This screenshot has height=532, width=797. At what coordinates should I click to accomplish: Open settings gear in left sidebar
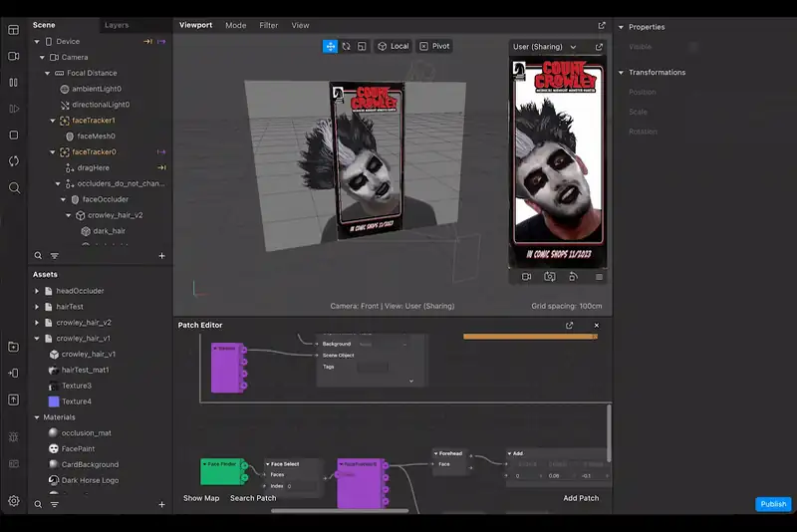14,501
